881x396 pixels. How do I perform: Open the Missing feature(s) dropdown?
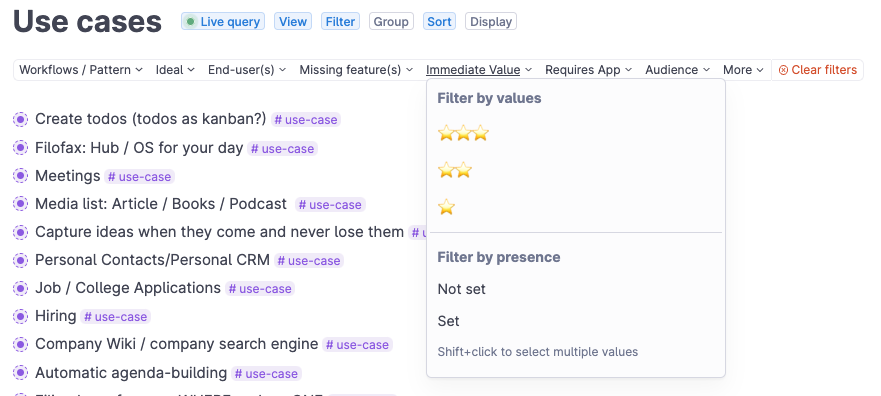[x=356, y=70]
